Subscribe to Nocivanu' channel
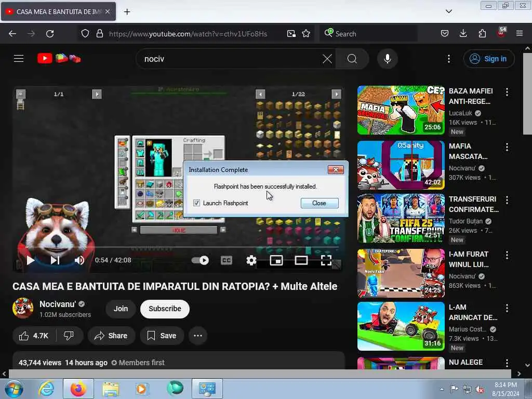The height and width of the screenshot is (399, 532). 165,309
